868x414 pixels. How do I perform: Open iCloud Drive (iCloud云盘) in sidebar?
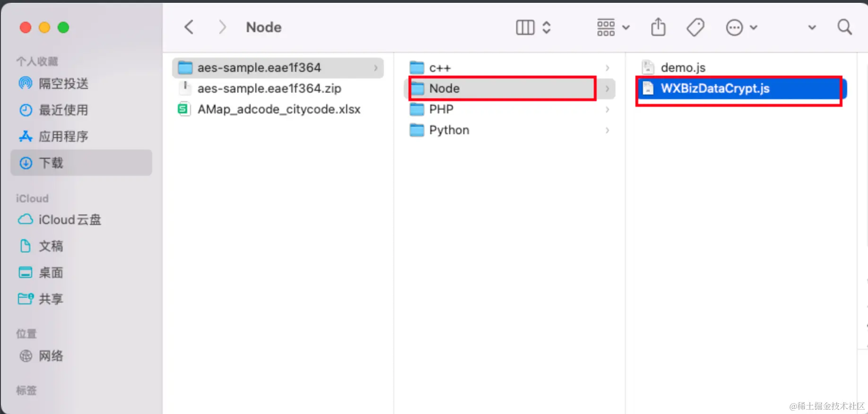(x=69, y=220)
